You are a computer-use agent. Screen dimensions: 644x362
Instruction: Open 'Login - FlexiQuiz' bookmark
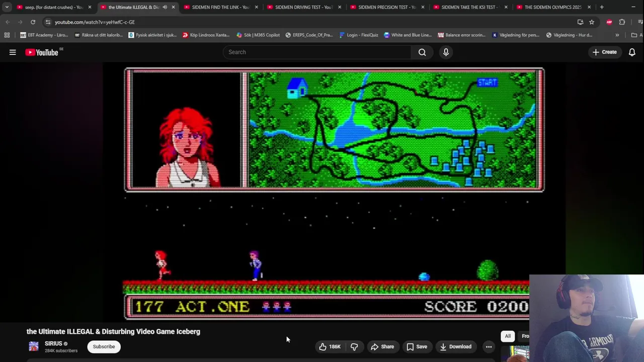tap(359, 35)
